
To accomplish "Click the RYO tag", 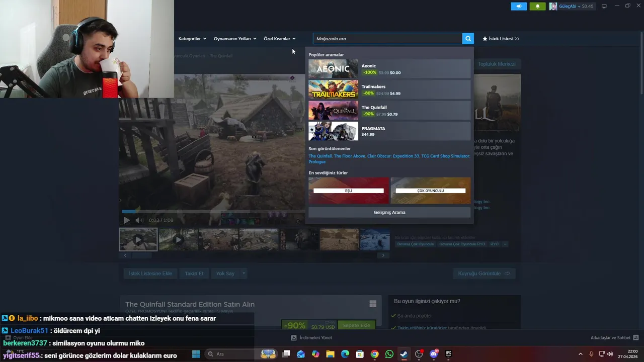I will click(495, 244).
